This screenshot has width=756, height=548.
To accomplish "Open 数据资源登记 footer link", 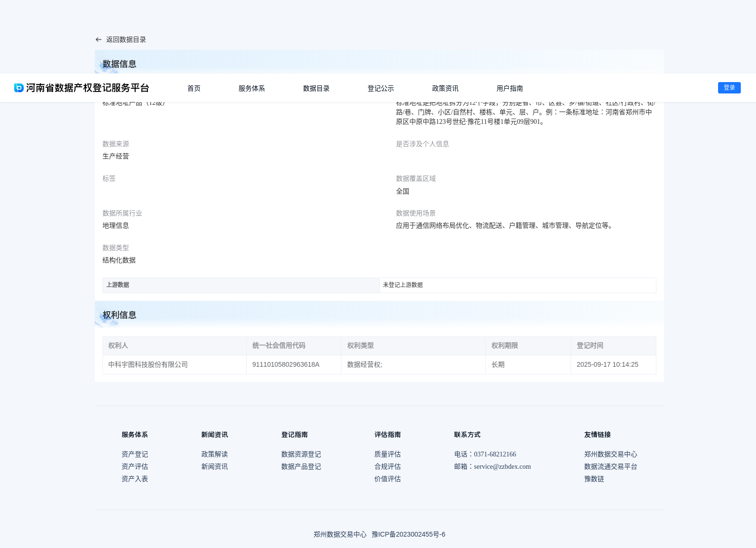I will pos(301,455).
